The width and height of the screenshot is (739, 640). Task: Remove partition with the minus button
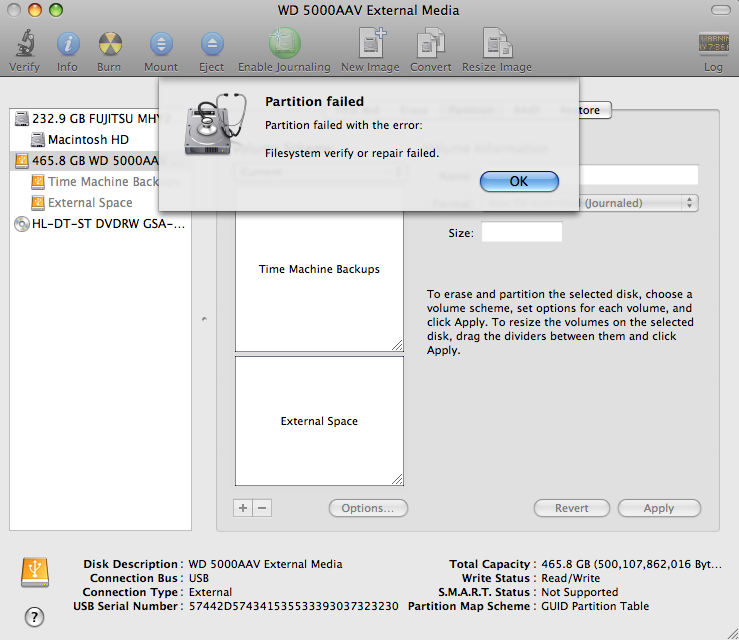(x=262, y=508)
